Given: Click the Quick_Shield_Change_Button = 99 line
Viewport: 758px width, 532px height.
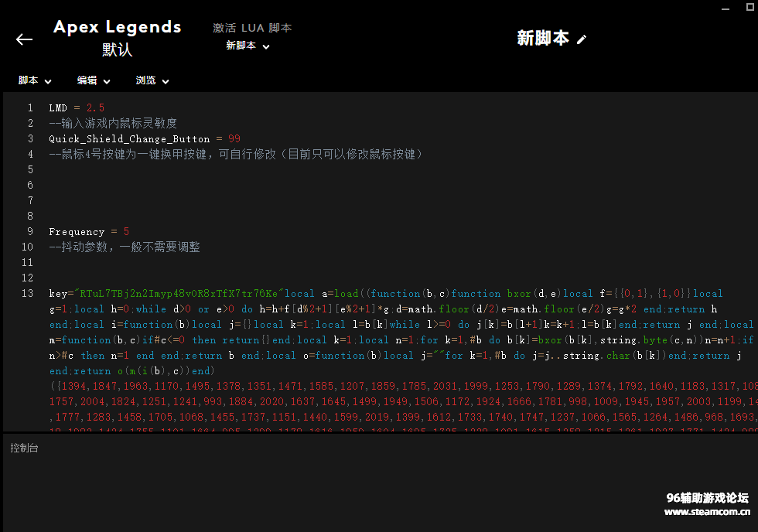Looking at the screenshot, I should click(145, 138).
